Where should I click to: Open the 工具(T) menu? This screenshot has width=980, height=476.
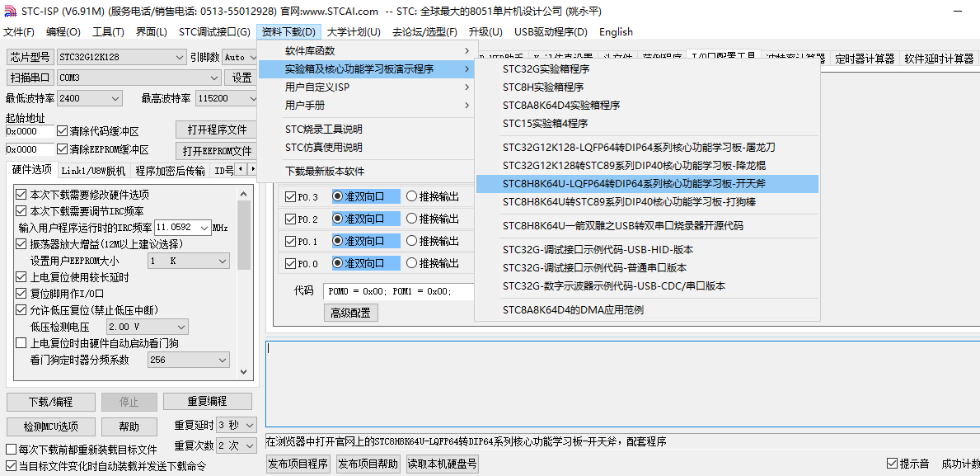pyautogui.click(x=108, y=32)
